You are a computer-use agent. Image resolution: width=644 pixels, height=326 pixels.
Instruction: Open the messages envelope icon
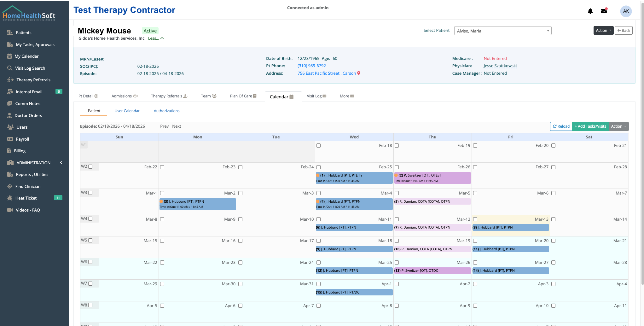point(604,10)
